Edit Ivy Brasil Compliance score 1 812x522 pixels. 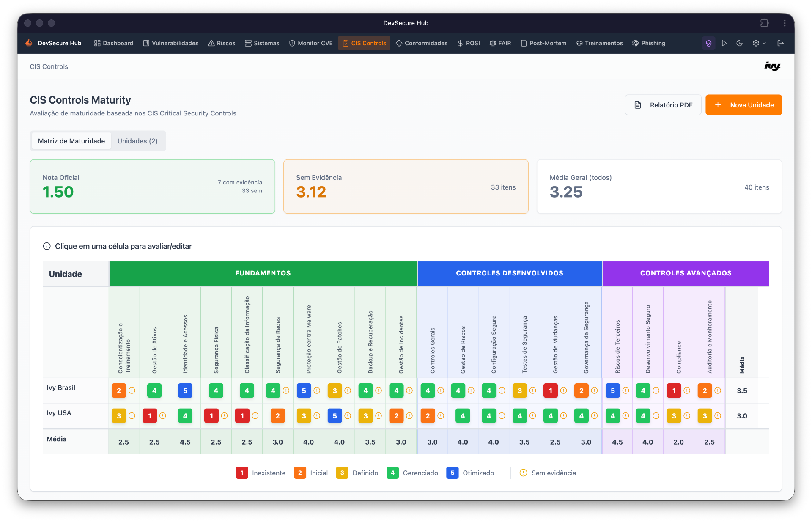674,390
